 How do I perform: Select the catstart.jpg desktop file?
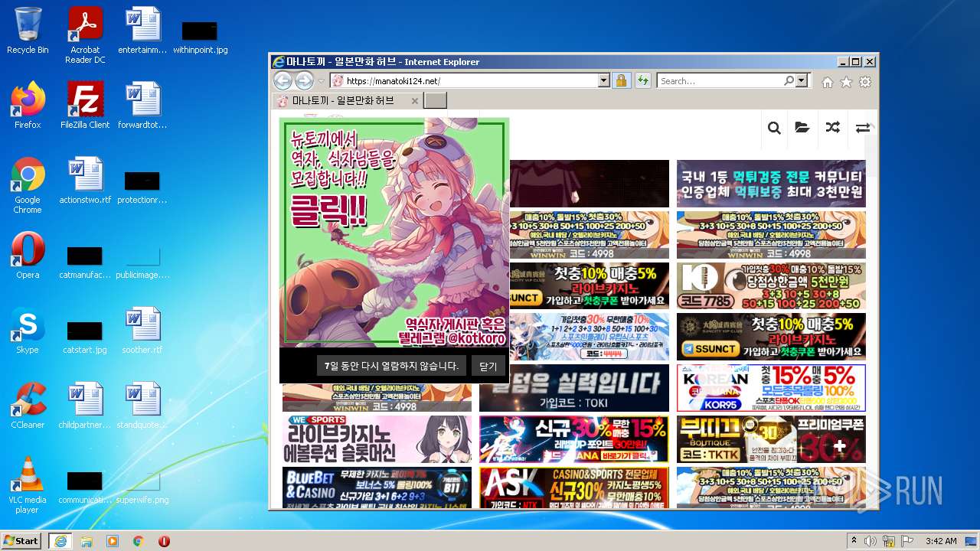[x=85, y=337]
